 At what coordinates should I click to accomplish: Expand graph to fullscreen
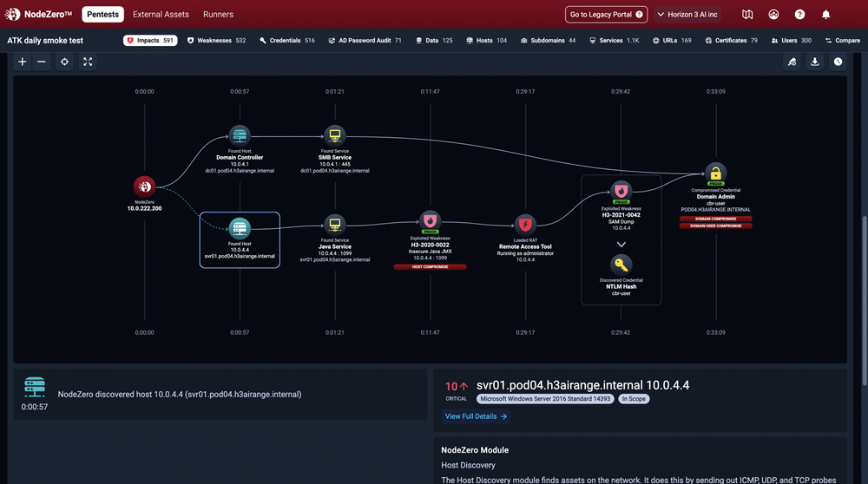point(88,62)
